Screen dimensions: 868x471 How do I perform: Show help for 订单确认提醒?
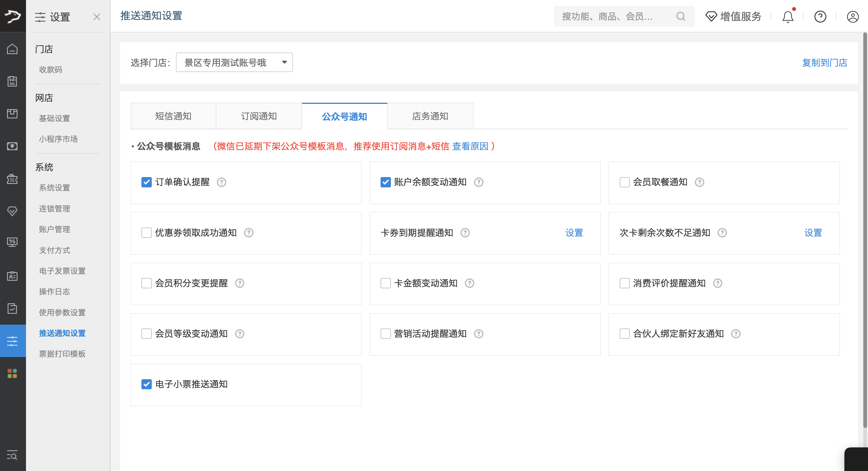[x=221, y=182]
